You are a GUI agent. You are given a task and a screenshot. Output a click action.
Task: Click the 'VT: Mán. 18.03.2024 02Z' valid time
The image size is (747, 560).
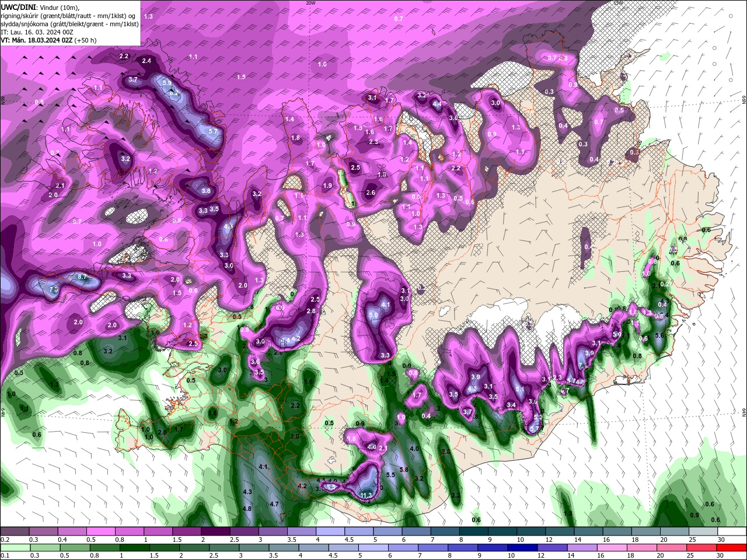36,40
